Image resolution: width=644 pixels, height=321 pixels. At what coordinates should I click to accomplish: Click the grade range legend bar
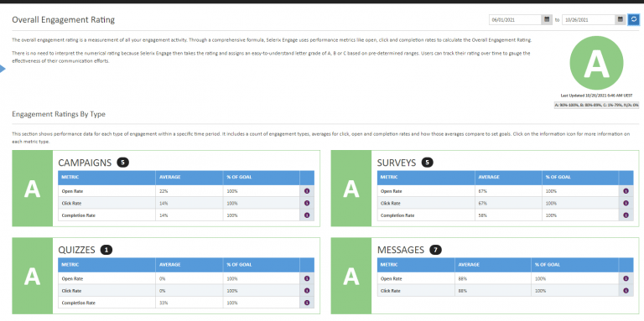coord(596,105)
